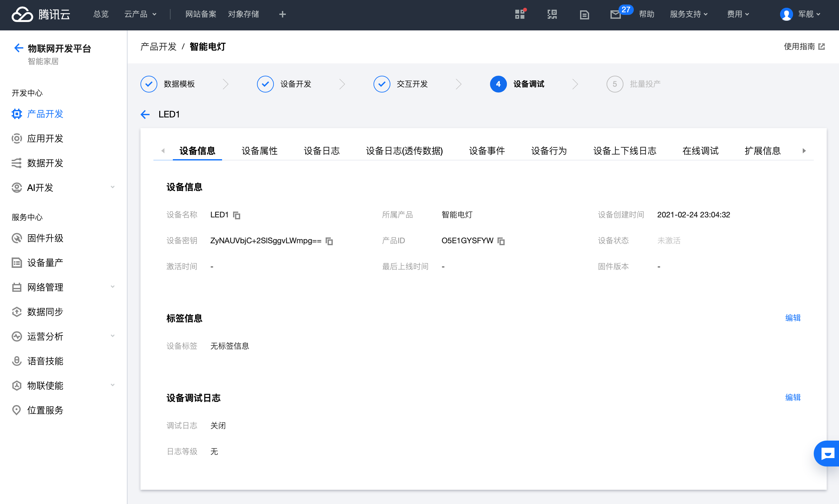The height and width of the screenshot is (504, 839).
Task: Switch to the 设备属性 tab
Action: point(259,150)
